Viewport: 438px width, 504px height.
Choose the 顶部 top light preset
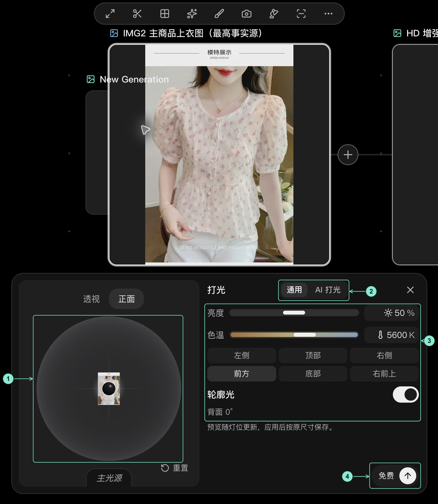click(313, 355)
